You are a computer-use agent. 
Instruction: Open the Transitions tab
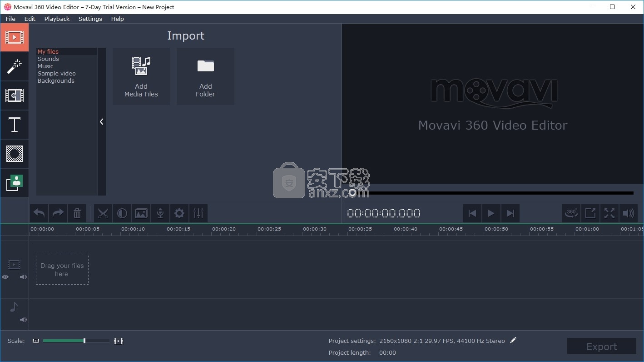coord(15,96)
